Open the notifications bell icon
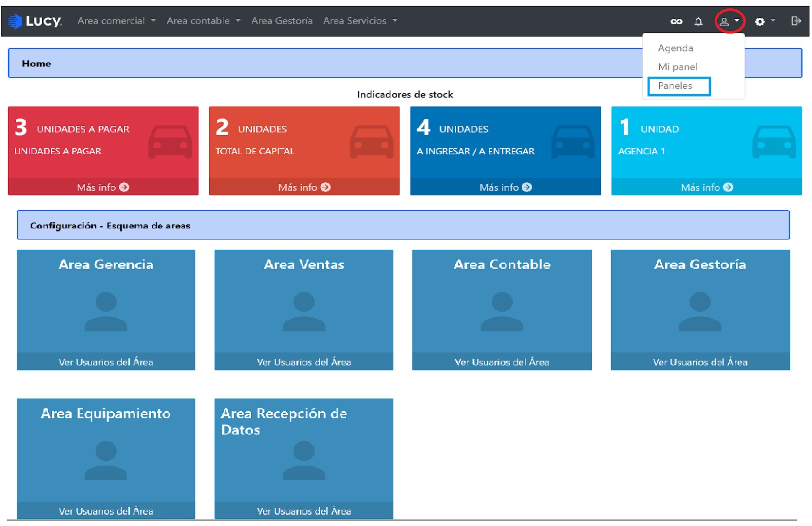 pyautogui.click(x=698, y=21)
